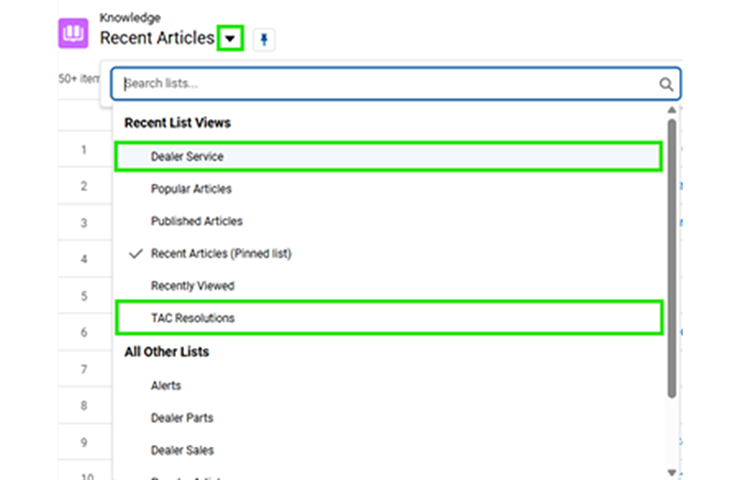
Task: Collapse the Recent Articles list view dropdown
Action: [230, 39]
